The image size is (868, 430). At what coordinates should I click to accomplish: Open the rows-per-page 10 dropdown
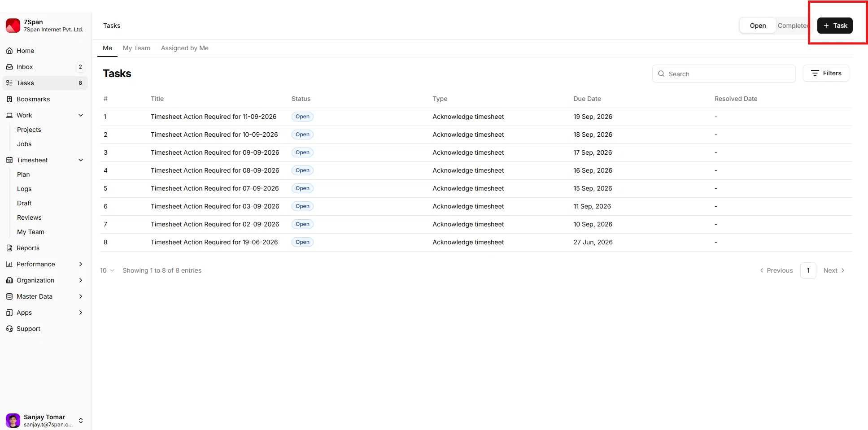coord(107,270)
